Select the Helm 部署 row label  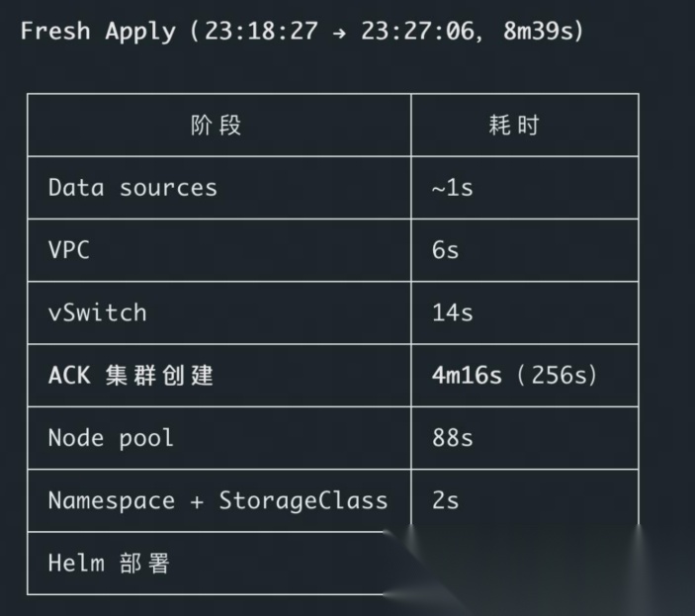coord(109,564)
